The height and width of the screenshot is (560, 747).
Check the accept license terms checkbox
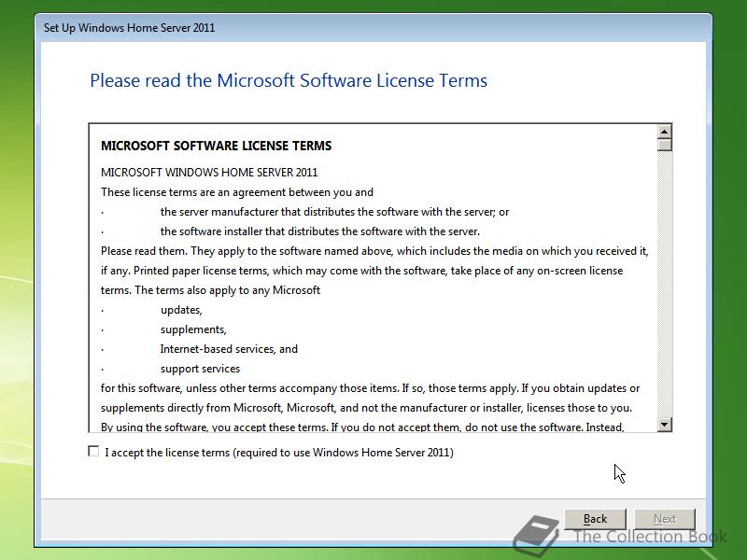click(x=93, y=451)
